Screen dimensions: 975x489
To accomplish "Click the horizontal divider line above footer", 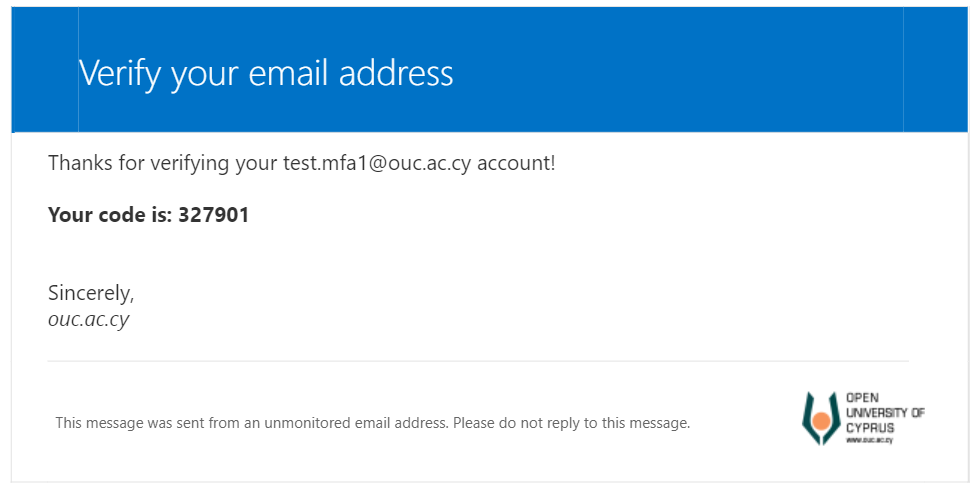I will point(478,361).
